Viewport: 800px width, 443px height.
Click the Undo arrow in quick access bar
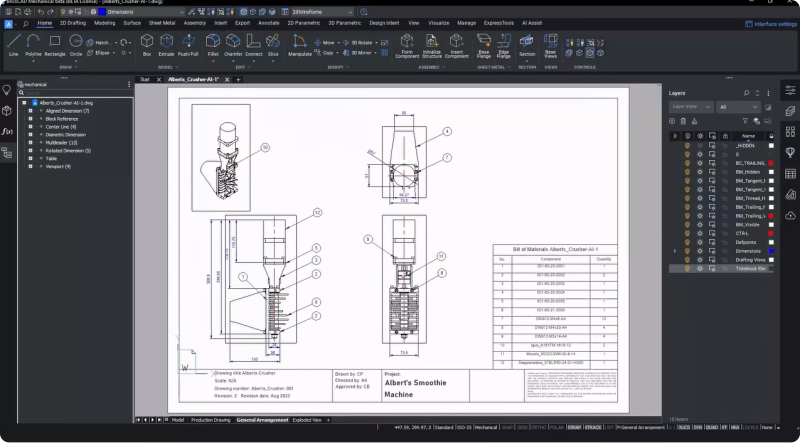click(x=41, y=12)
